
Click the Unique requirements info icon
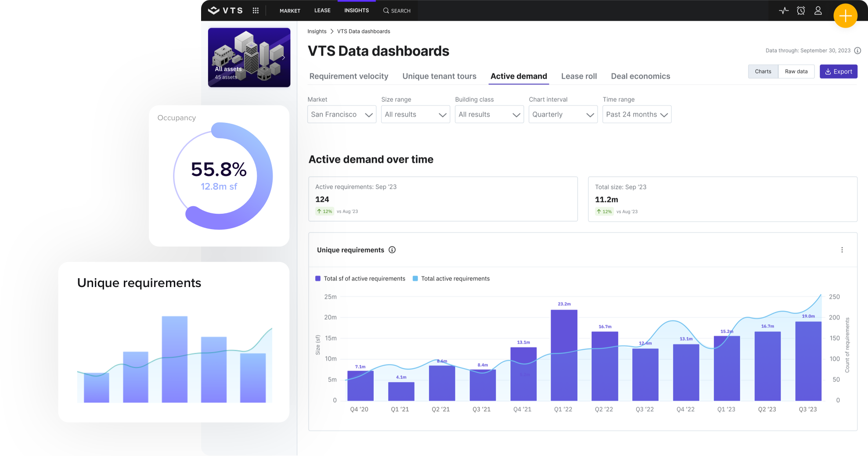[x=392, y=250]
